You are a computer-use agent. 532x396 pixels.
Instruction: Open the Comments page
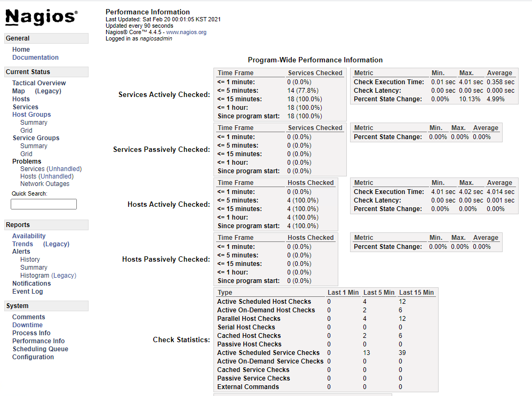point(28,317)
